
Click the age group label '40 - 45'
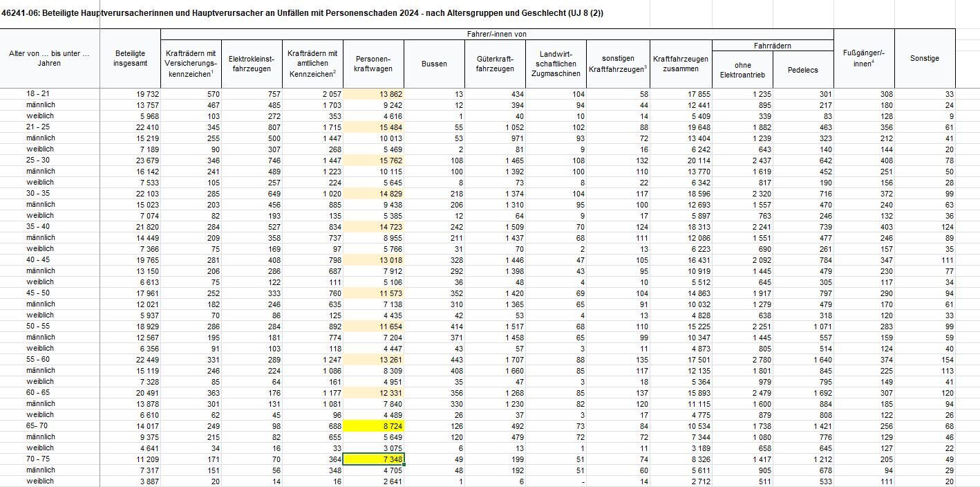(39, 259)
